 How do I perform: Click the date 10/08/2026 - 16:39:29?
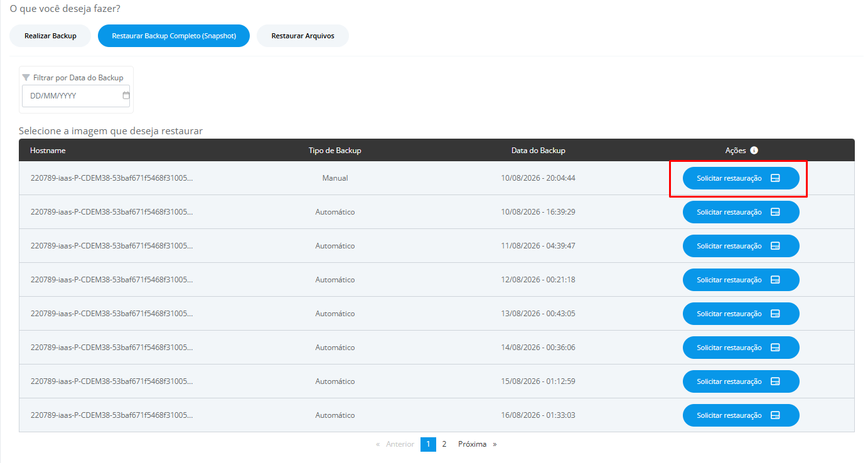pyautogui.click(x=538, y=212)
